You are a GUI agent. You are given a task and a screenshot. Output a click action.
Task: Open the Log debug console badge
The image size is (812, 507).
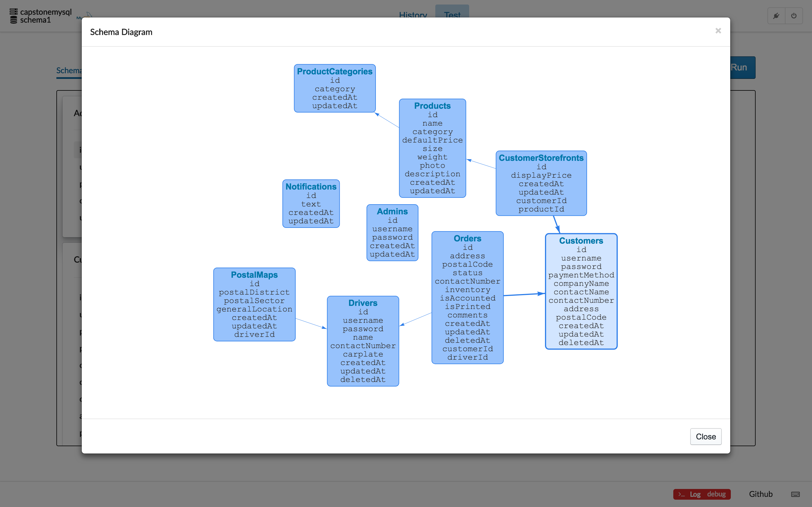point(701,494)
